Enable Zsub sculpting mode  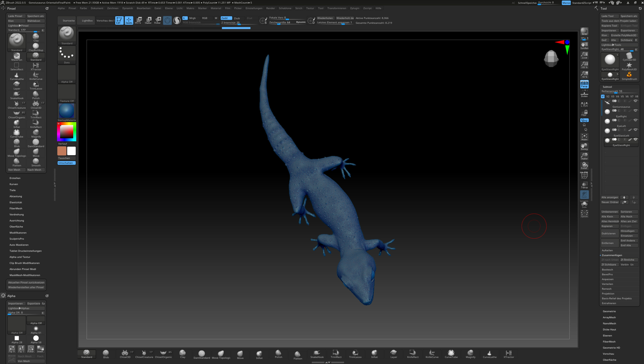237,18
